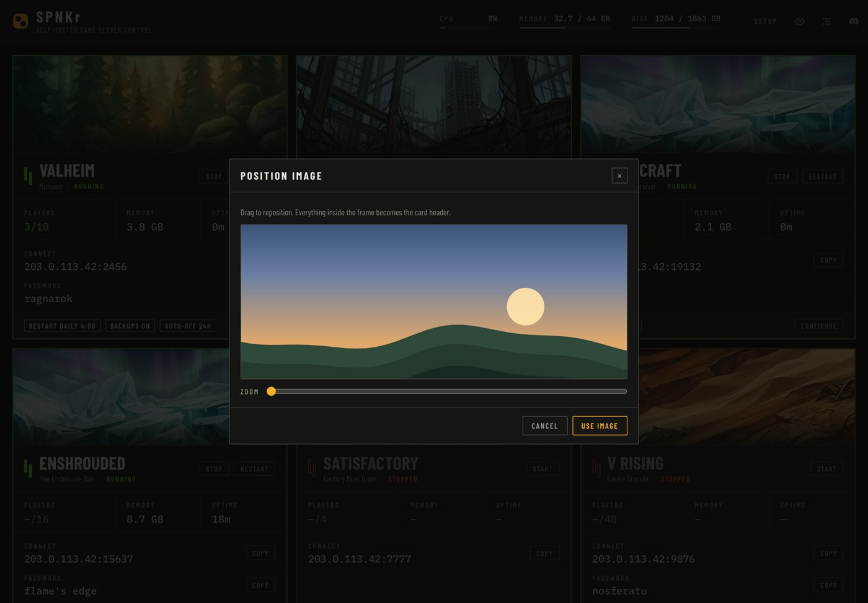Screen dimensions: 868x603
Task: Open Configure on the top-right card
Action: (819, 326)
